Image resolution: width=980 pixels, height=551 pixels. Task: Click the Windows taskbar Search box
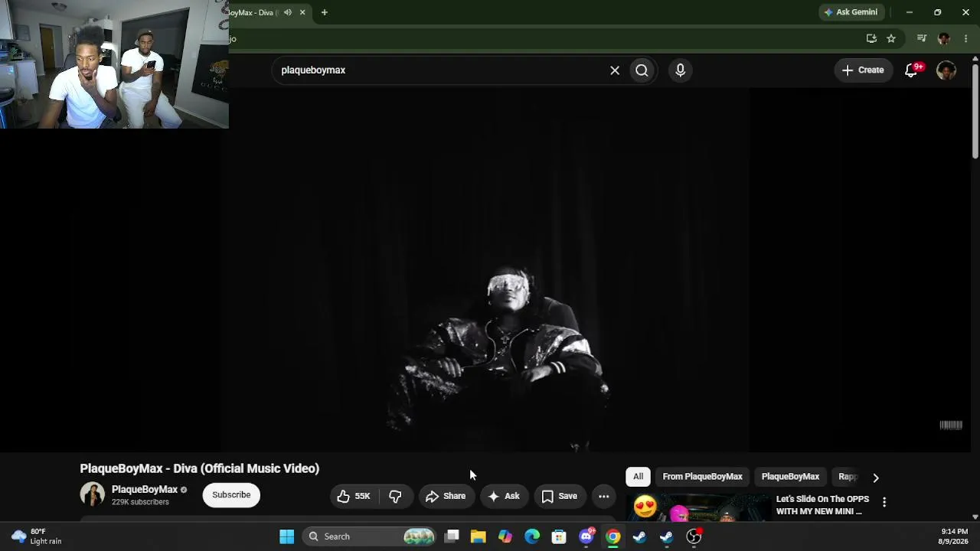coord(370,536)
